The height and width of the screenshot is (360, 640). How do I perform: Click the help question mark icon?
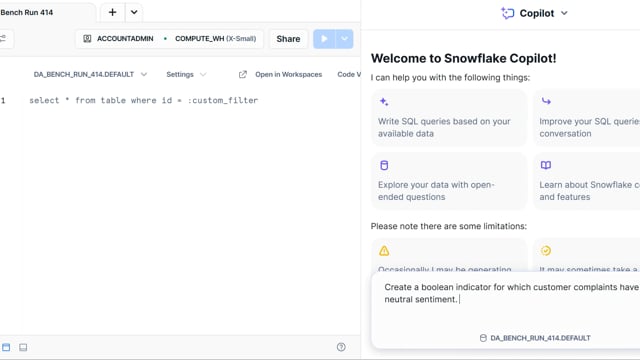pyautogui.click(x=341, y=347)
